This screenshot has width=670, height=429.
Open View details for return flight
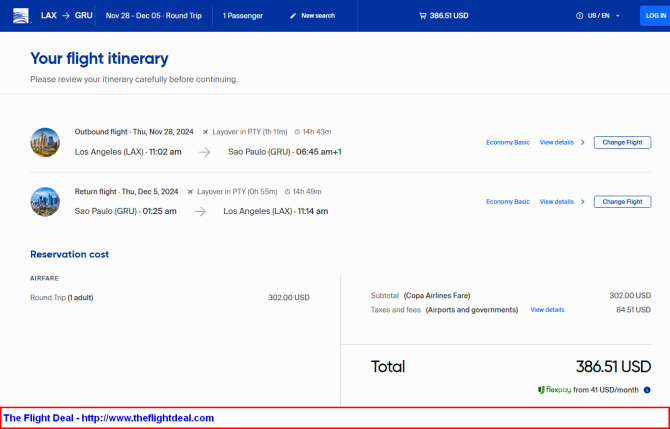coord(556,202)
